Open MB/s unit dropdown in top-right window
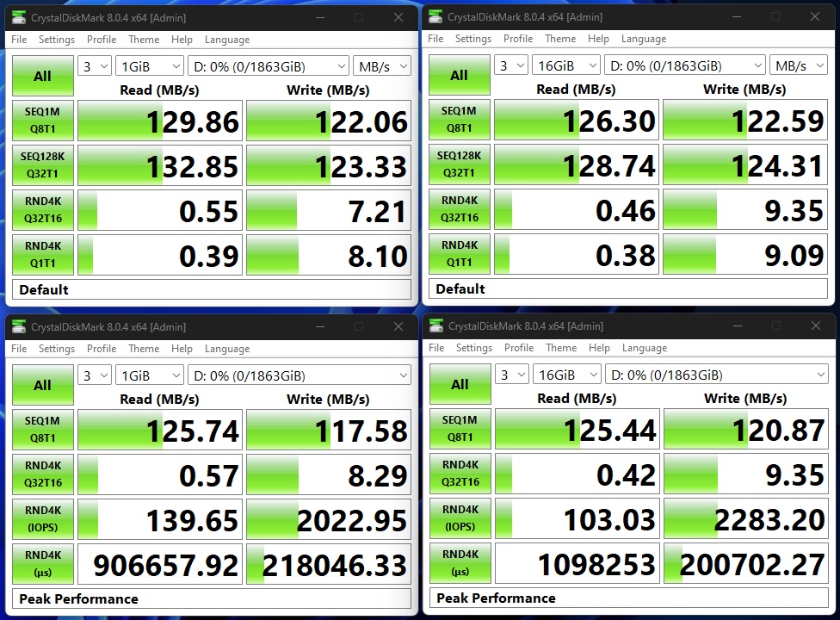 coord(798,65)
